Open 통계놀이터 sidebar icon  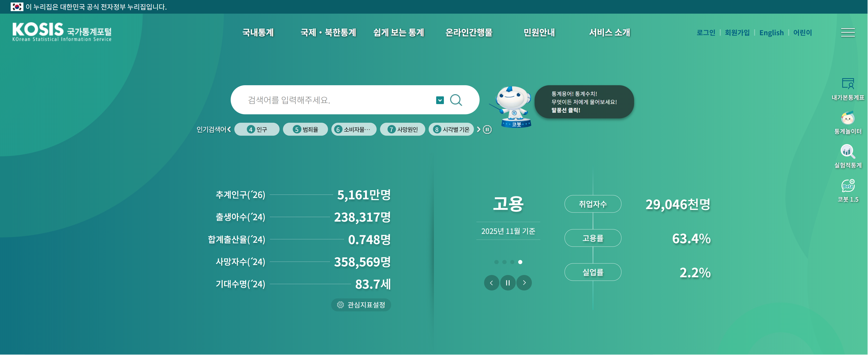coord(848,118)
